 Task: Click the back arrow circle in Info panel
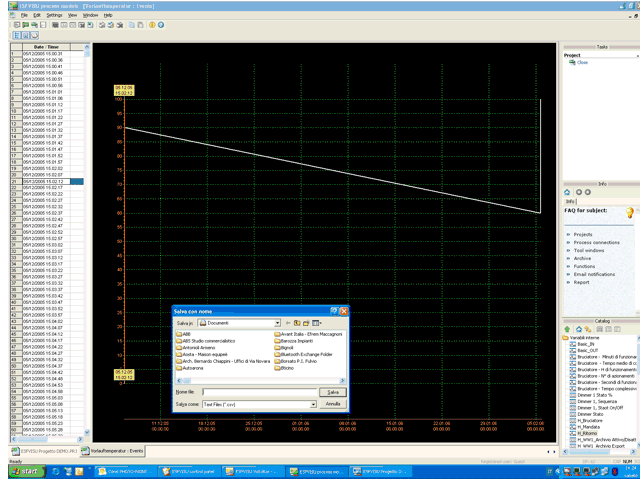point(579,192)
